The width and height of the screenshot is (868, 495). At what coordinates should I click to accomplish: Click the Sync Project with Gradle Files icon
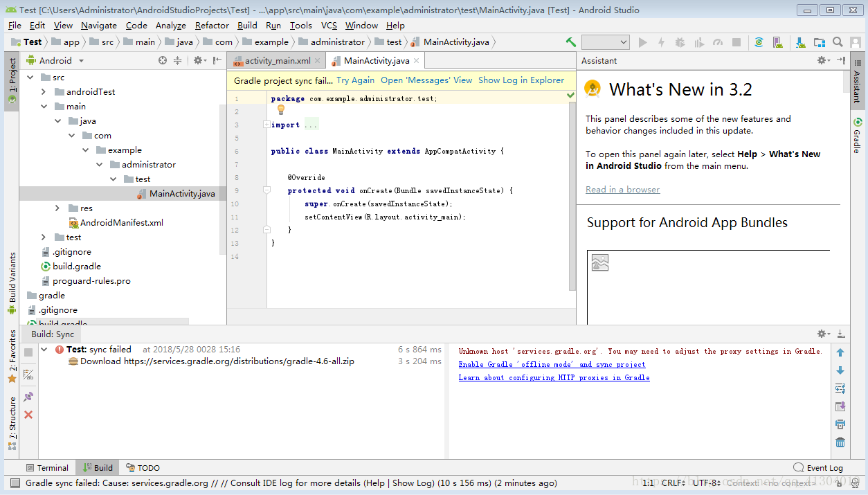click(759, 42)
